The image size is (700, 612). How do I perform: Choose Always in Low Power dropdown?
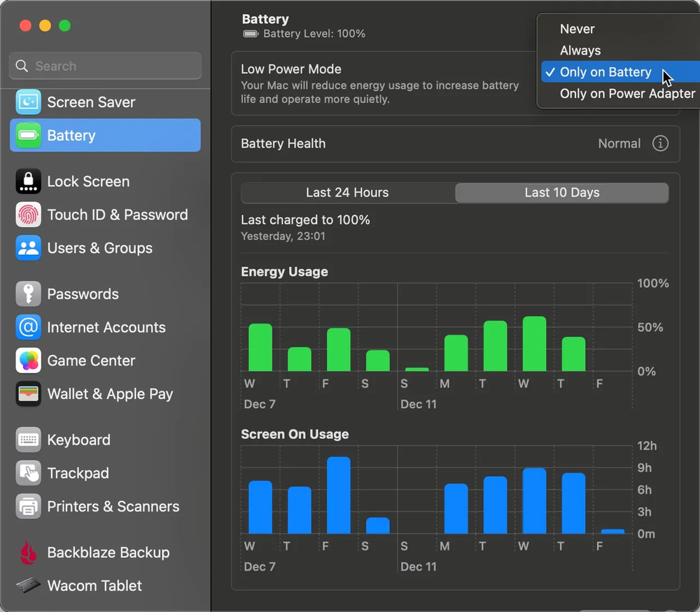[580, 50]
